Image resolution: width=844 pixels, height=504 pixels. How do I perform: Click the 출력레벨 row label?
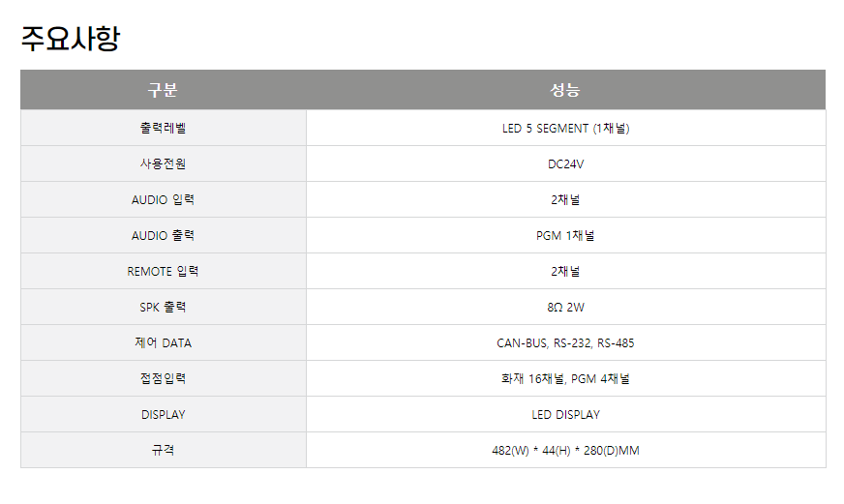tap(164, 128)
